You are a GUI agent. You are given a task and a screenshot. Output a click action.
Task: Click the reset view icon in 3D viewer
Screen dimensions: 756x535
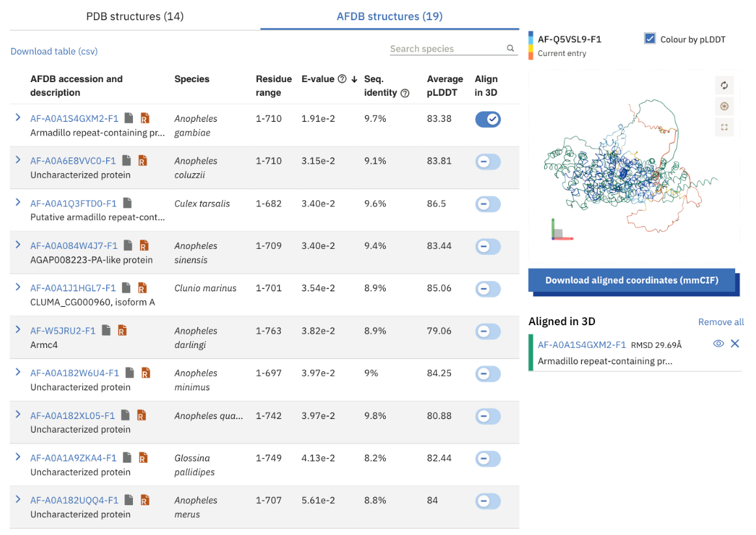coord(724,85)
